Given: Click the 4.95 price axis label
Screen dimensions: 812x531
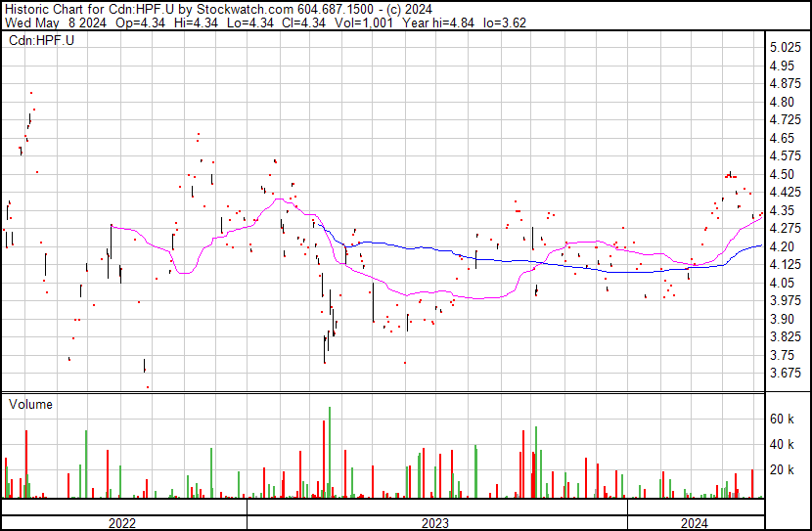Looking at the screenshot, I should pos(782,66).
